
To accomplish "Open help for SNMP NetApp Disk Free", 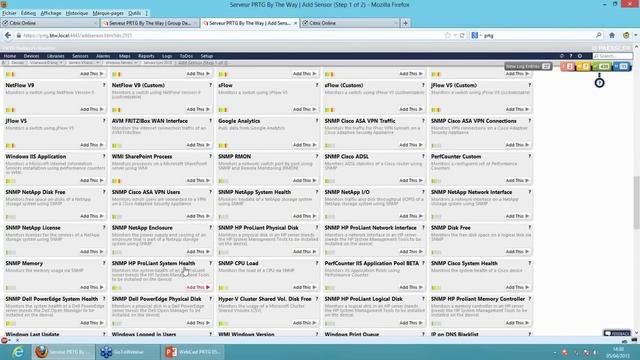I will click(104, 192).
